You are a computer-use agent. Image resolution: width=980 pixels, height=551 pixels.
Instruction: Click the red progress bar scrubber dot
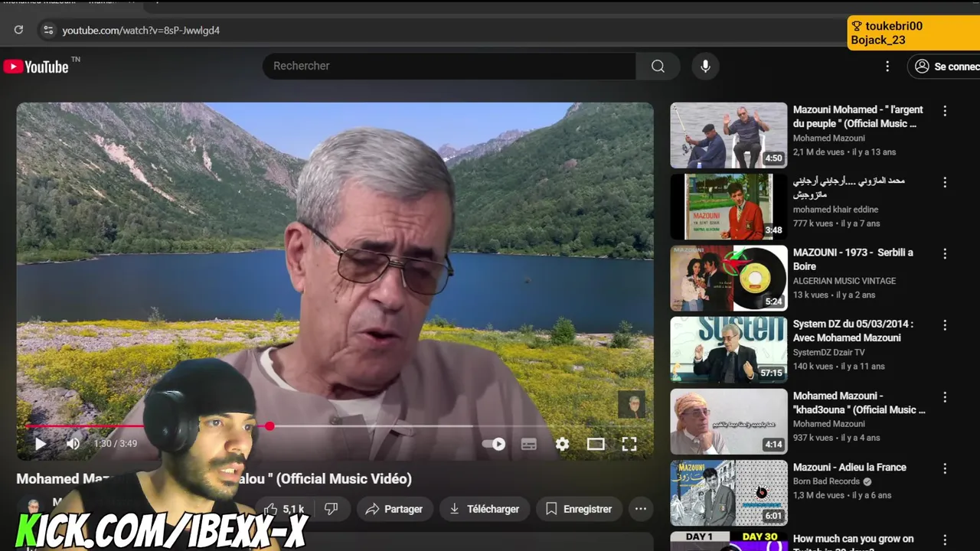(269, 425)
